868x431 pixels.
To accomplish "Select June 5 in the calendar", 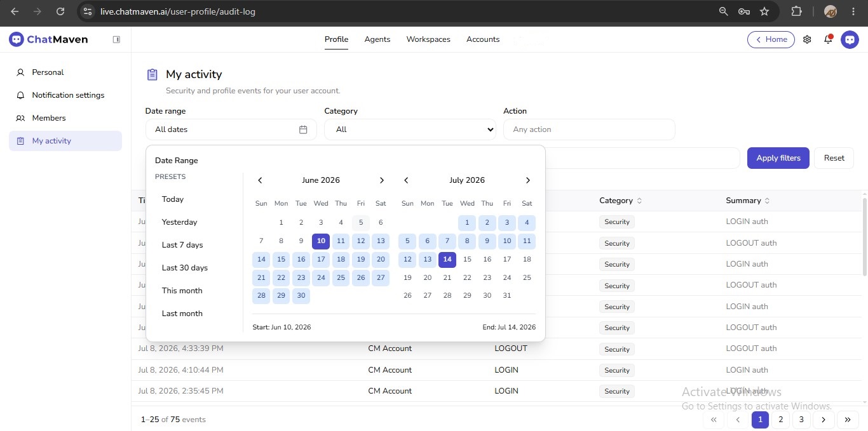I will pos(361,223).
